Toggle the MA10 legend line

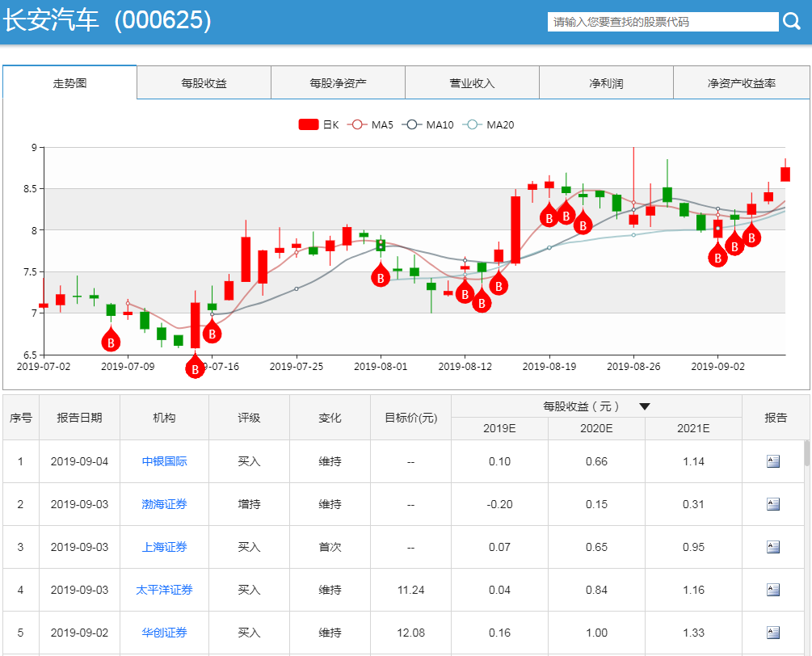(x=427, y=124)
